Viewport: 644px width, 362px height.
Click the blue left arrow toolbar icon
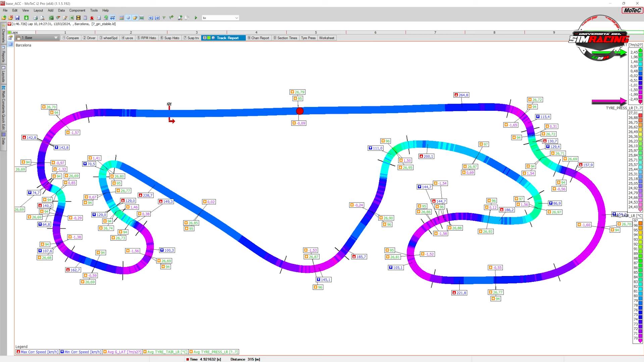(x=151, y=18)
